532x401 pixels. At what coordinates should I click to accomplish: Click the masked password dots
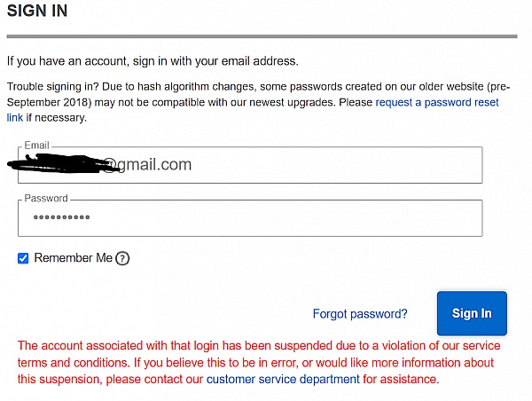(x=61, y=217)
